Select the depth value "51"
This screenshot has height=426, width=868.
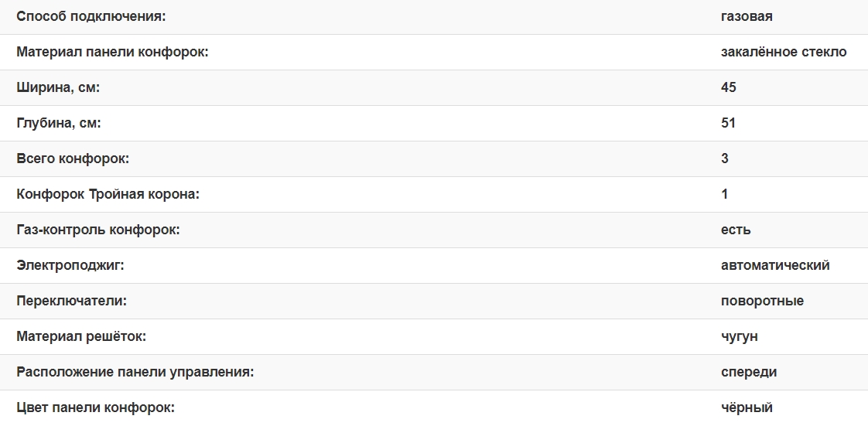point(728,123)
